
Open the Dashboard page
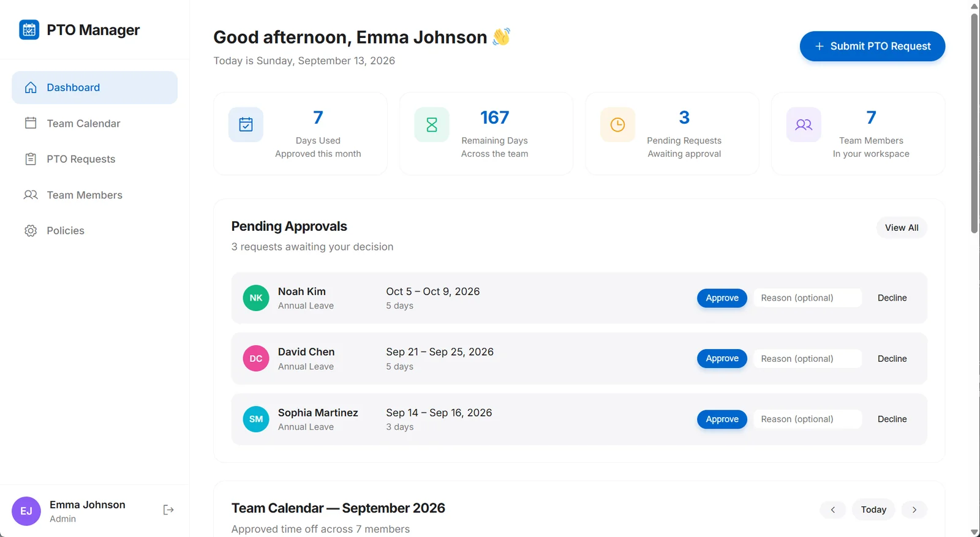click(x=95, y=88)
